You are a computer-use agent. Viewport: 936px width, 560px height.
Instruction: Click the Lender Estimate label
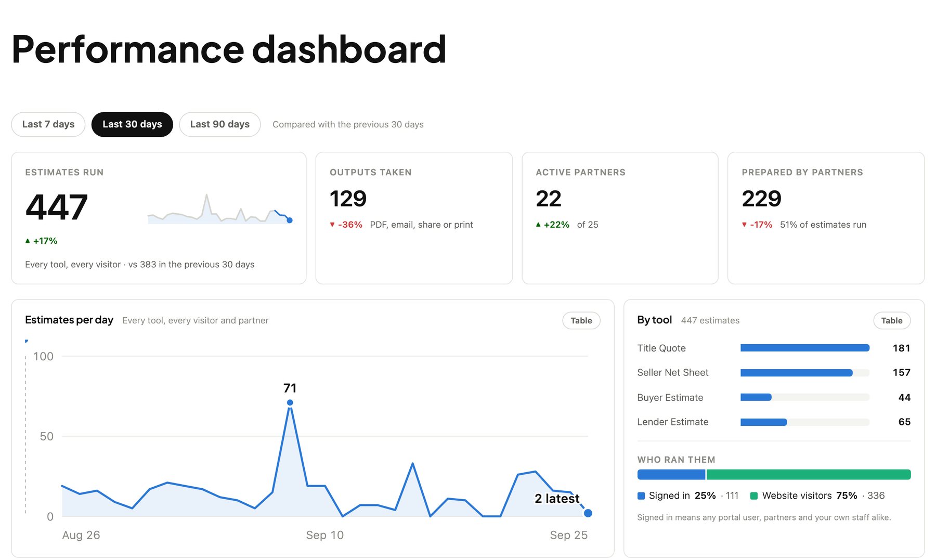pyautogui.click(x=673, y=422)
